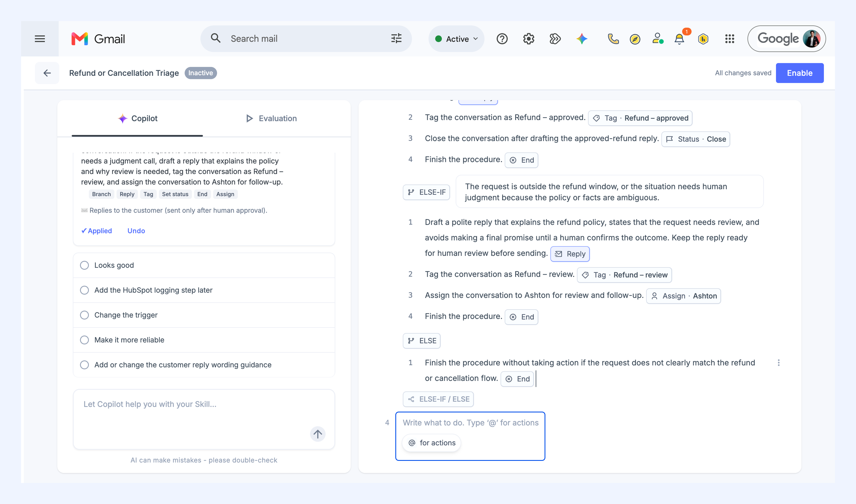Open the notifications bell icon
The height and width of the screenshot is (504, 856).
click(x=679, y=39)
